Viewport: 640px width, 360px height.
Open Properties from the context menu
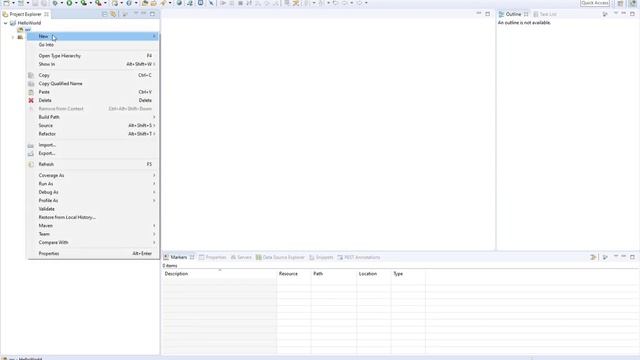click(93, 253)
